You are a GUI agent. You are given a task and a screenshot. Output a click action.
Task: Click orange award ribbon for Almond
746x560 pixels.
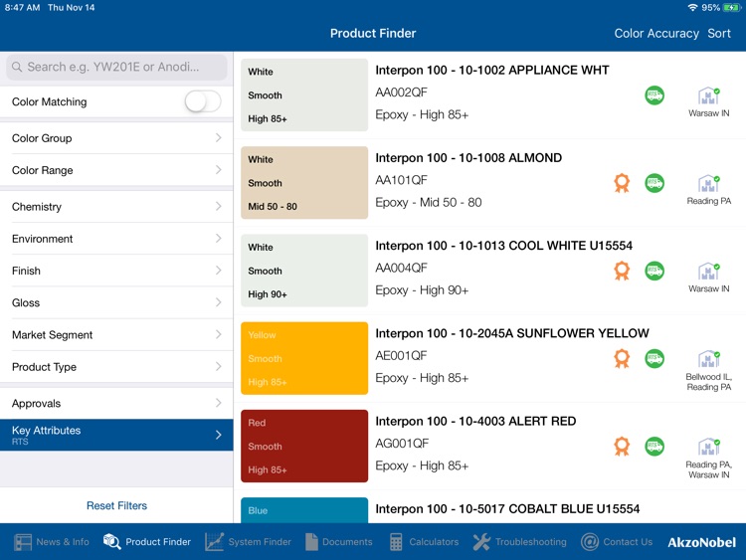(622, 183)
